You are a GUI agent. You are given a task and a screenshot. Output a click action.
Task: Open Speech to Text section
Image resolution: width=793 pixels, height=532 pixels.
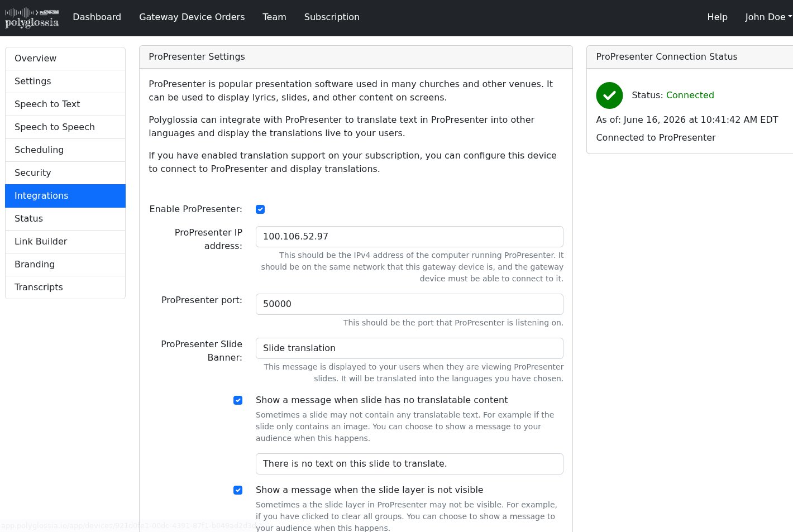click(x=65, y=104)
